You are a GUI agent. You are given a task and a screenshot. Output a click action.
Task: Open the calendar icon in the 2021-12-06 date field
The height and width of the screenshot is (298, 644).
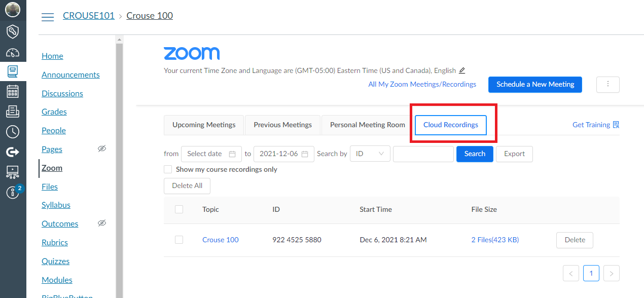pyautogui.click(x=305, y=154)
